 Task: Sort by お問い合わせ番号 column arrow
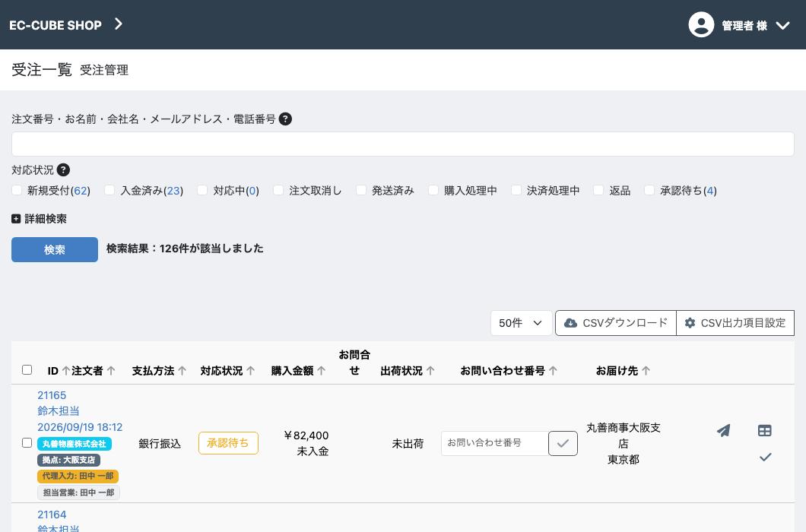coord(553,371)
